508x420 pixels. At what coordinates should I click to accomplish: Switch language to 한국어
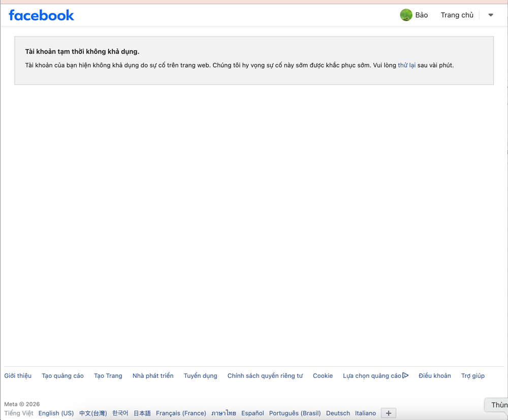[120, 413]
